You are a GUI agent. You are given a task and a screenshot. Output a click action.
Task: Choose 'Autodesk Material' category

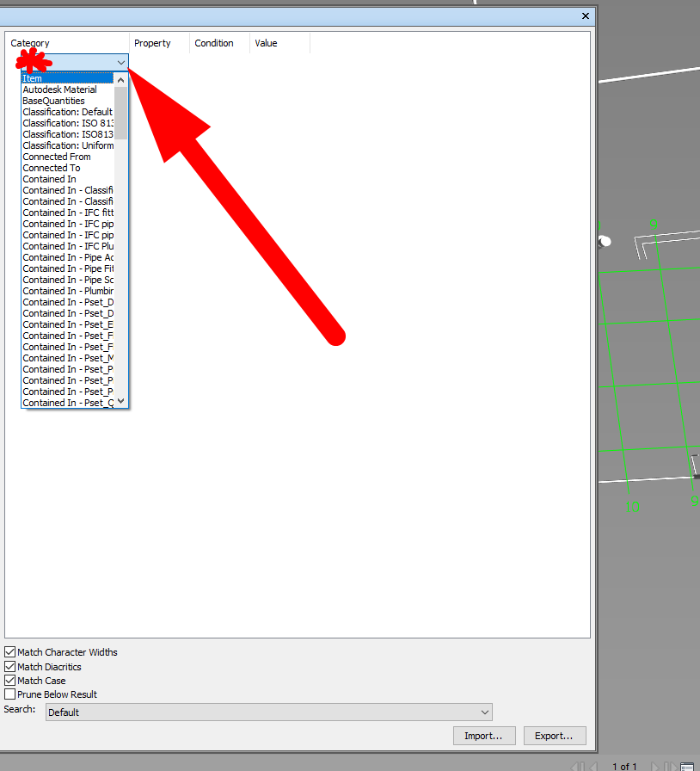(68, 89)
